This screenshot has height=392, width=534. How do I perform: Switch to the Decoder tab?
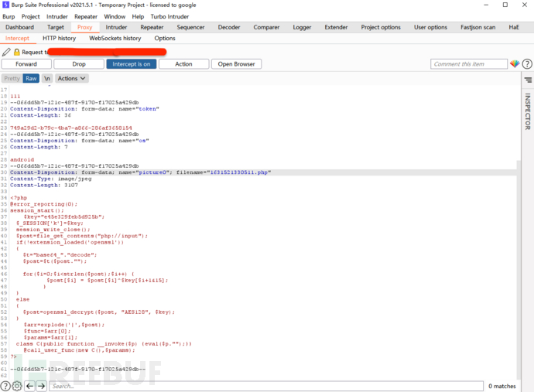click(x=229, y=27)
